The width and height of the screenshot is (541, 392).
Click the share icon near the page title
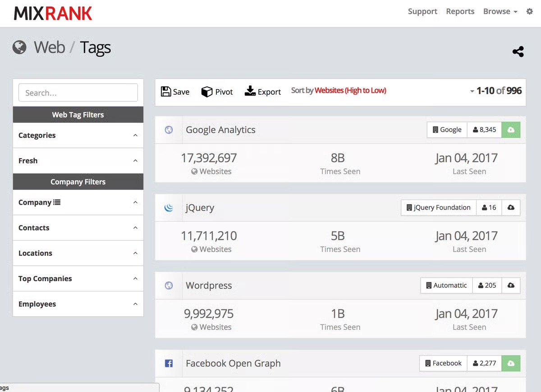click(x=518, y=51)
